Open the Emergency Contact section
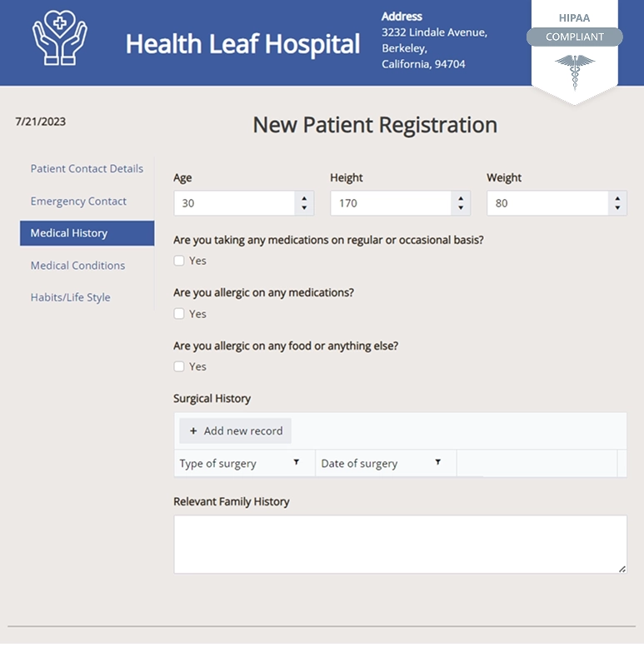The height and width of the screenshot is (652, 644). pos(78,201)
